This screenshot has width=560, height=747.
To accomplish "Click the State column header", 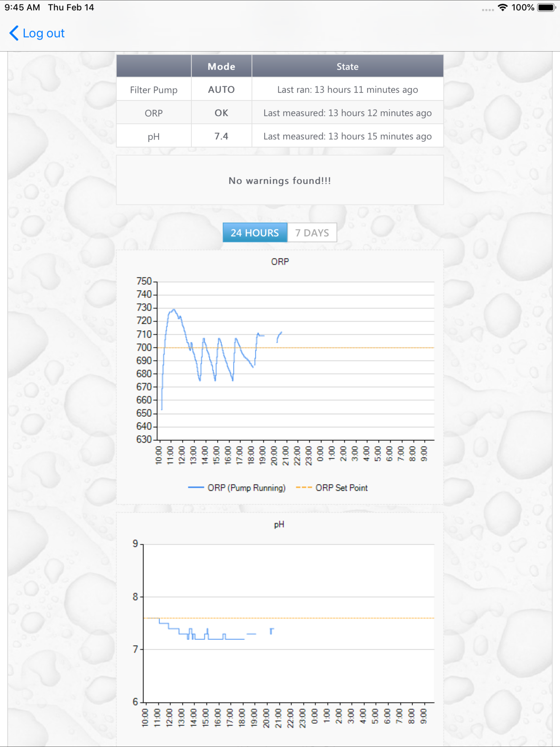I will pos(347,66).
